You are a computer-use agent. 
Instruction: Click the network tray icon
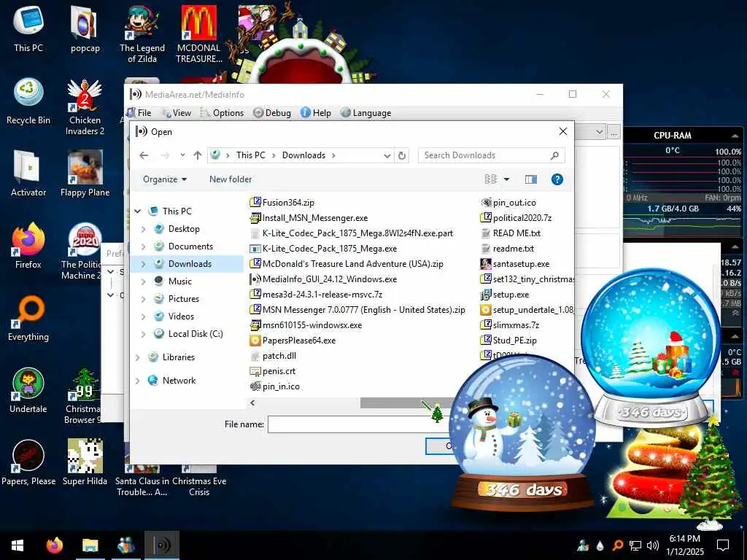point(635,545)
